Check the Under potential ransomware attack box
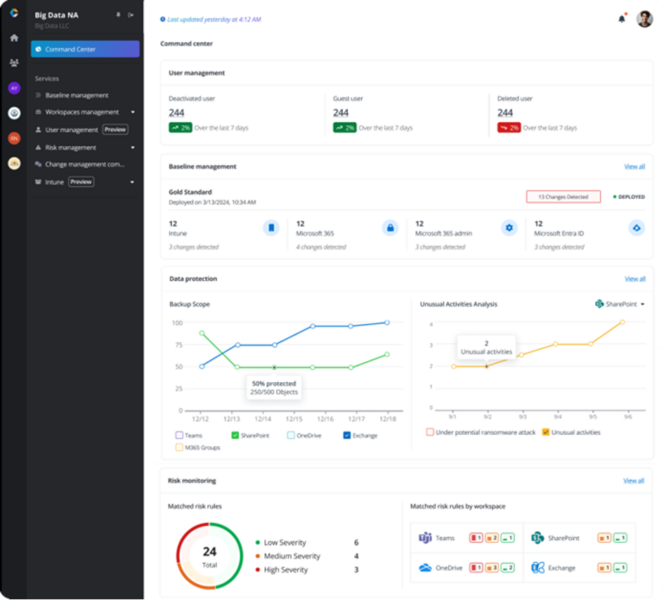 pyautogui.click(x=430, y=432)
